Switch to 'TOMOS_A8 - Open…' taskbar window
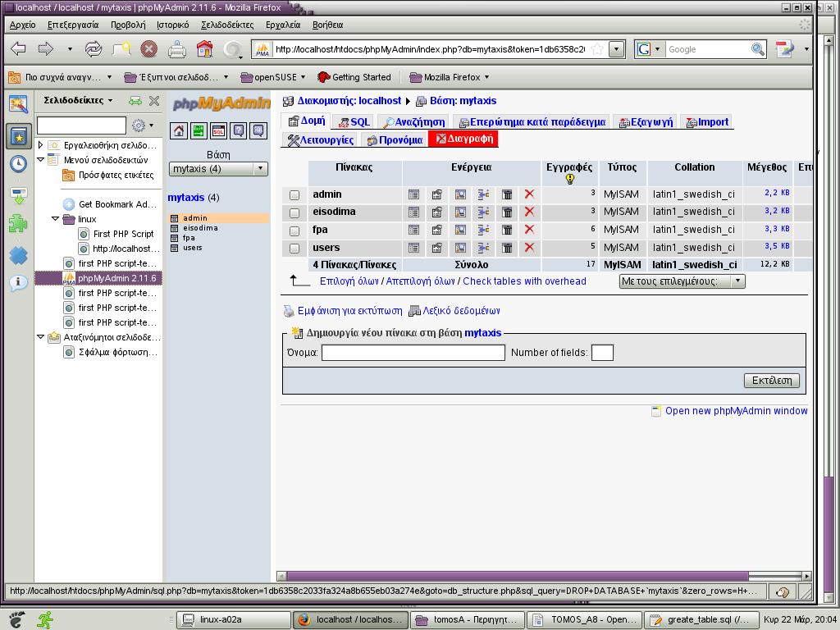 [x=584, y=620]
